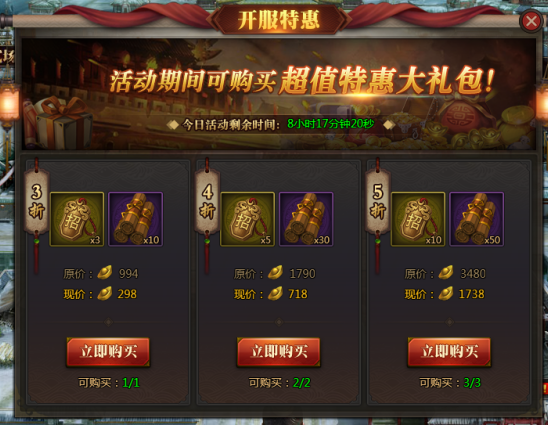Click the gift box in the banner
548x427 pixels.
59,122
